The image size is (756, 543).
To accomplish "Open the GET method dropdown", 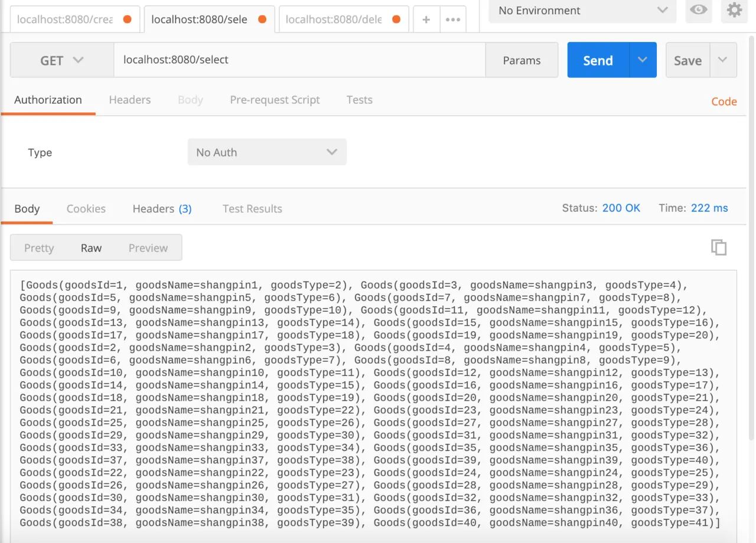I will [x=61, y=60].
